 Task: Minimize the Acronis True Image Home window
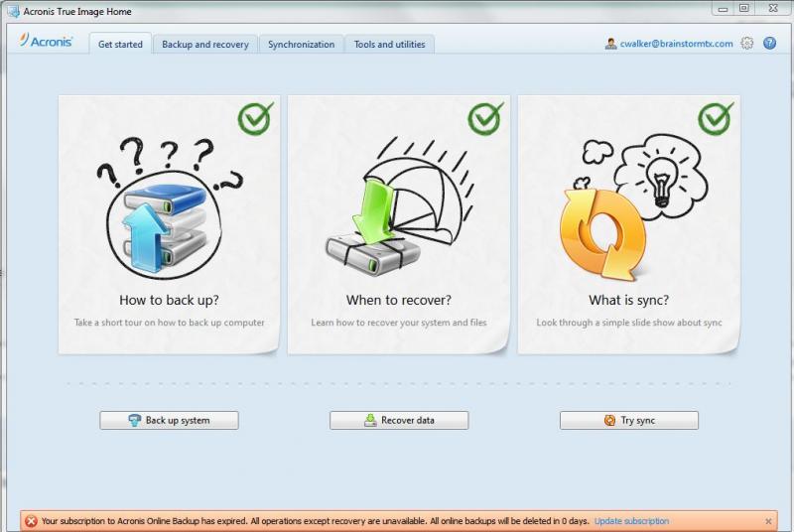[723, 9]
